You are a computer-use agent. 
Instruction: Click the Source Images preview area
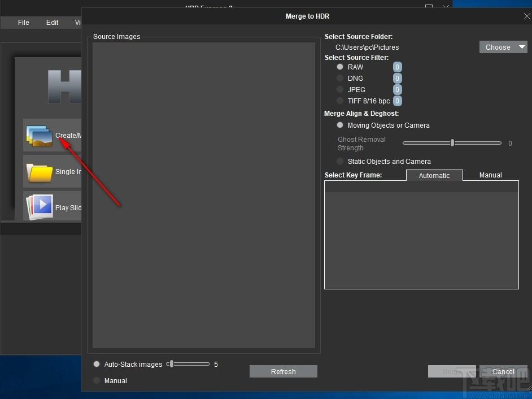[x=203, y=195]
